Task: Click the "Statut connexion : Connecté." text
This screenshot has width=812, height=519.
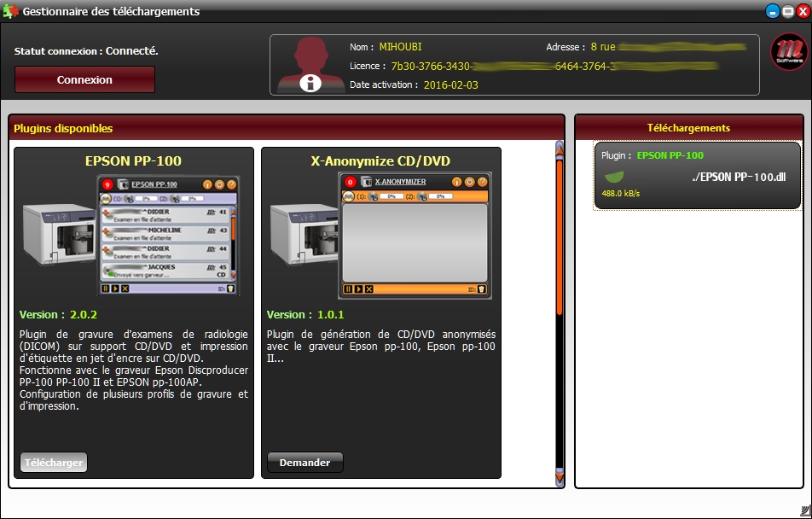Action: coord(86,51)
